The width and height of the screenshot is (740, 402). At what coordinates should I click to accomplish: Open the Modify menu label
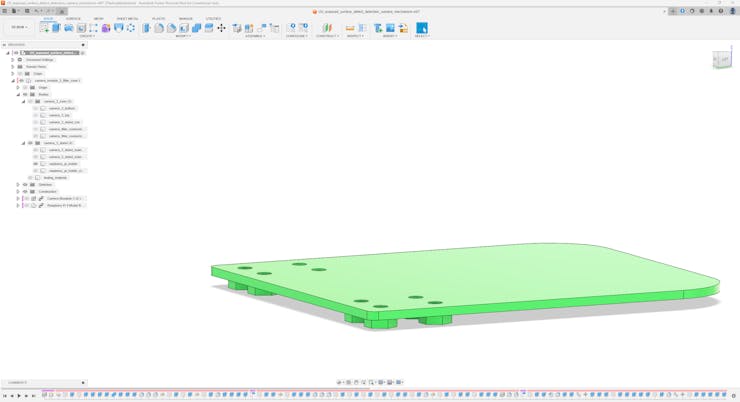184,36
